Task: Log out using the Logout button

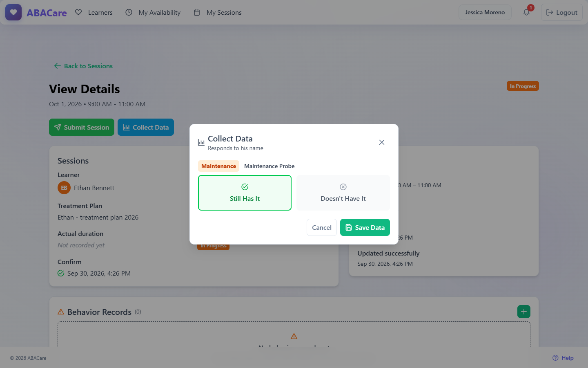Action: click(x=561, y=12)
